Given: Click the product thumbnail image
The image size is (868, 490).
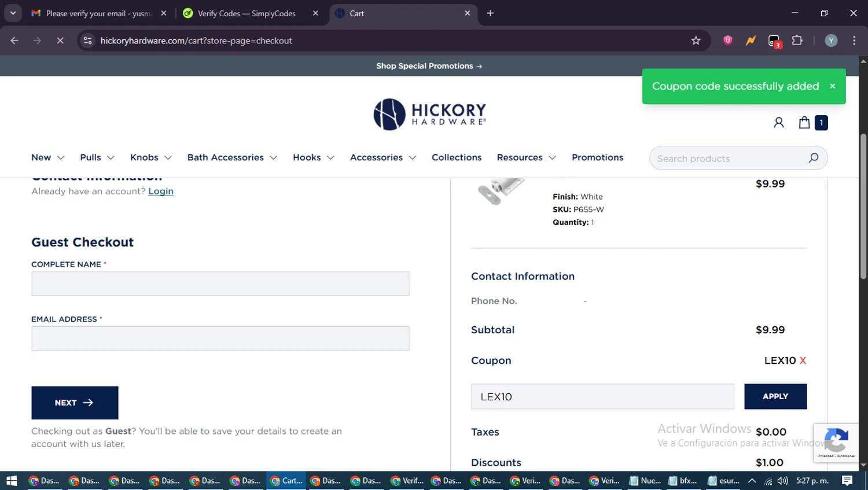Looking at the screenshot, I should tap(501, 191).
